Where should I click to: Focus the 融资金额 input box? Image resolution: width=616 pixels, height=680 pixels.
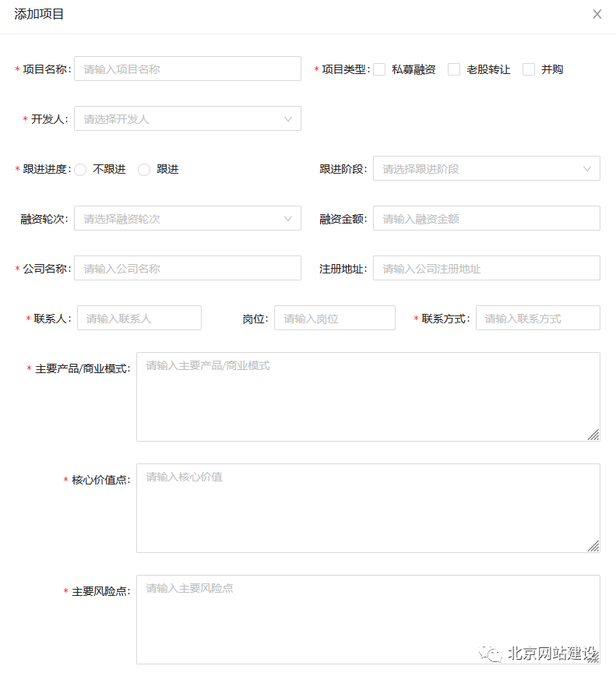point(486,219)
